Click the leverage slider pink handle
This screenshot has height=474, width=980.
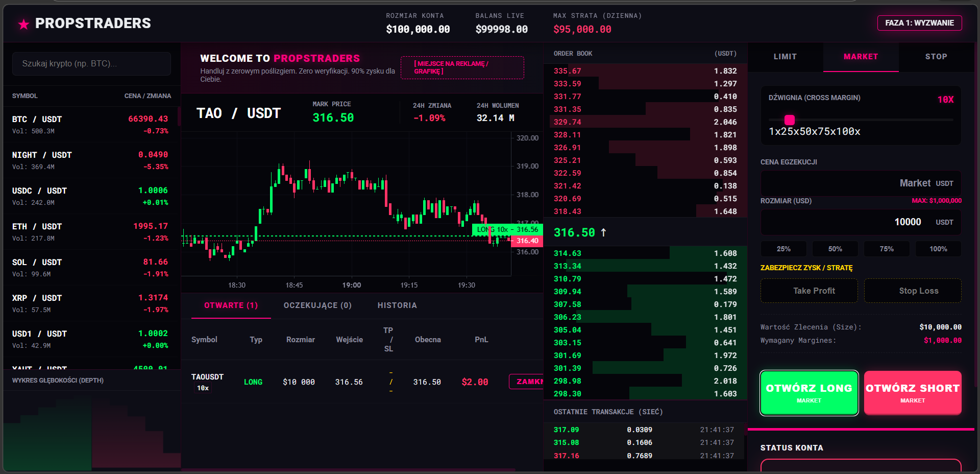click(x=790, y=120)
